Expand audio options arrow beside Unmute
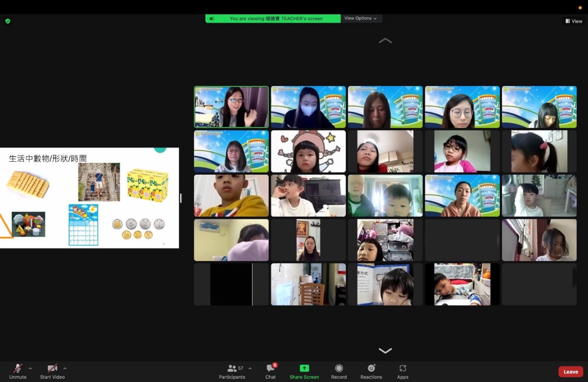The height and width of the screenshot is (382, 588). (30, 368)
